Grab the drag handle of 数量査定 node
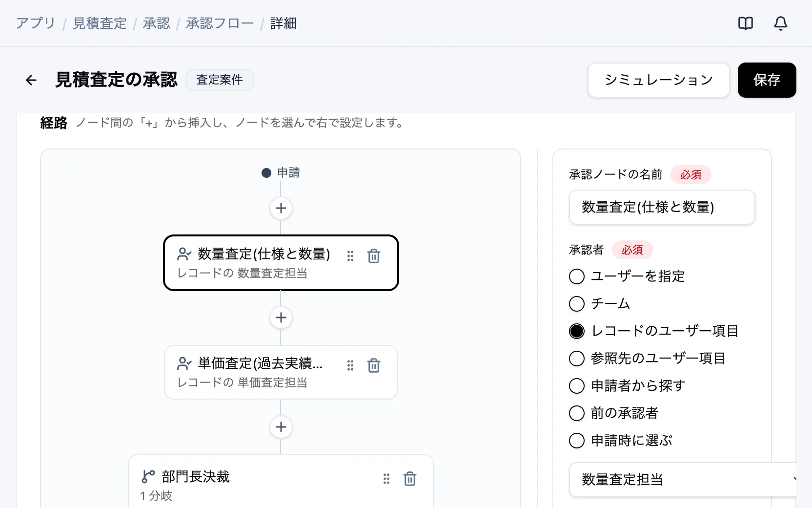This screenshot has width=812, height=508. (350, 256)
